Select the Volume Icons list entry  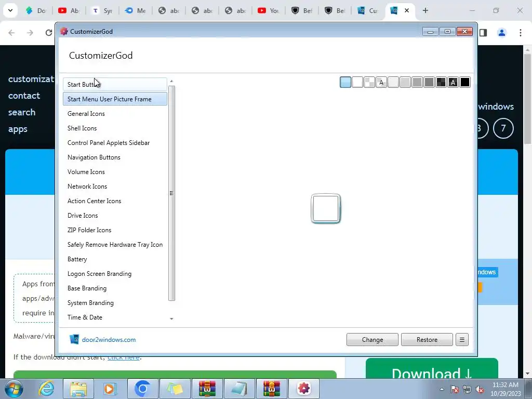(115, 172)
